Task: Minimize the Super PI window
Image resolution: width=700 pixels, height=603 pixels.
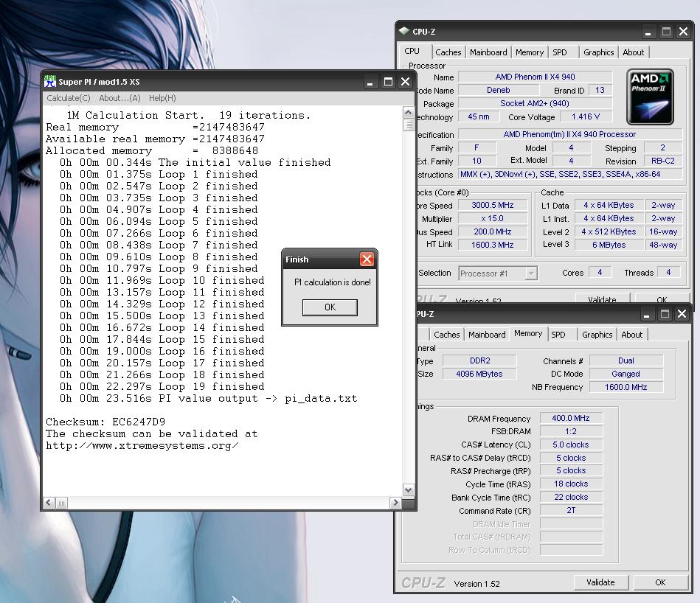Action: coord(370,82)
